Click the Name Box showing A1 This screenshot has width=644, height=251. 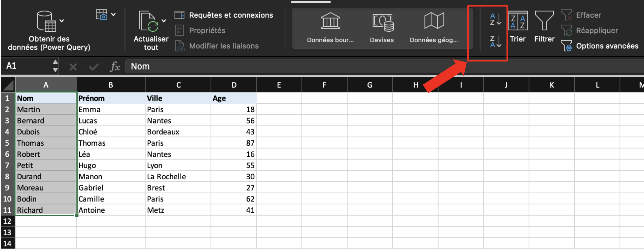(x=26, y=66)
